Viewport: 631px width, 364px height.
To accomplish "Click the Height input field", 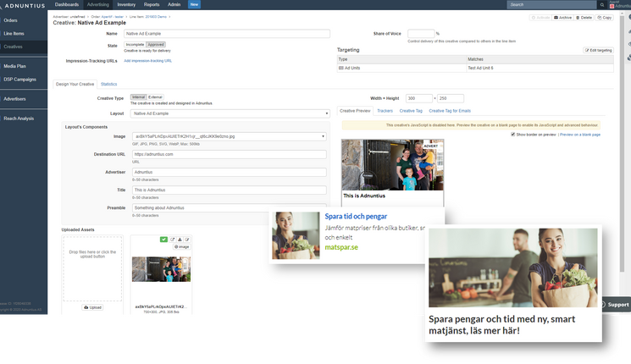I will [x=451, y=98].
